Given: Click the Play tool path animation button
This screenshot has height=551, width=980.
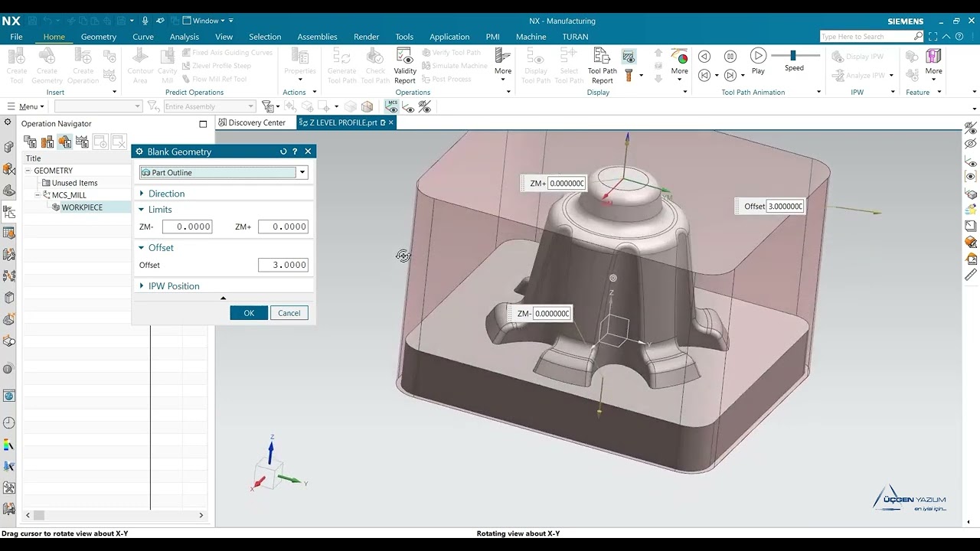Looking at the screenshot, I should tap(758, 61).
